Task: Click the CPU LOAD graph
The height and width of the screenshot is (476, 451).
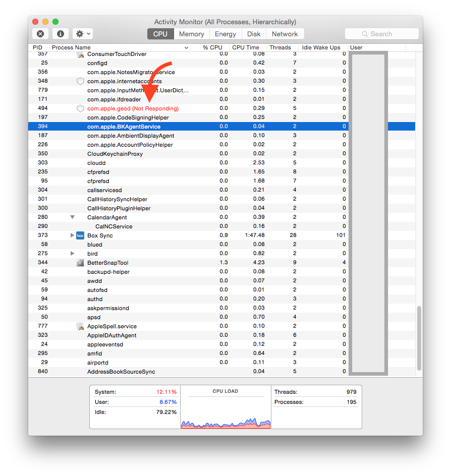Action: click(225, 407)
